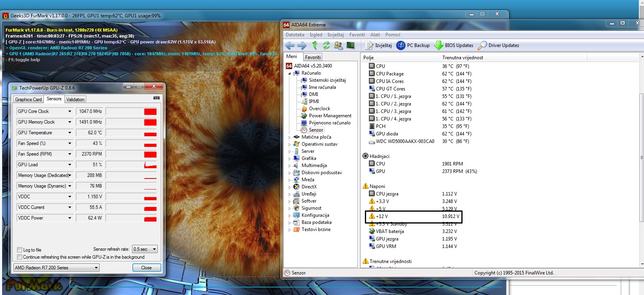Take a GPU-Z screenshot with camera icon
644x295 pixels.
coord(157,98)
